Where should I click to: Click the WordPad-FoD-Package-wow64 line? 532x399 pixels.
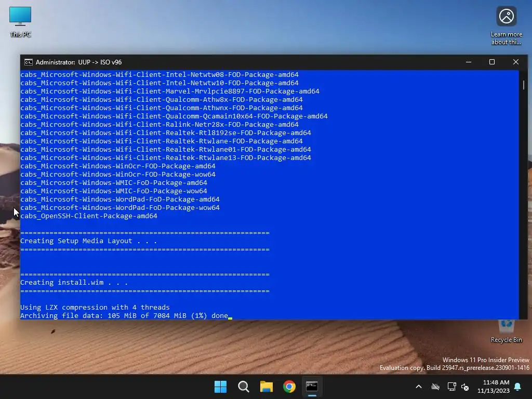[x=120, y=208]
